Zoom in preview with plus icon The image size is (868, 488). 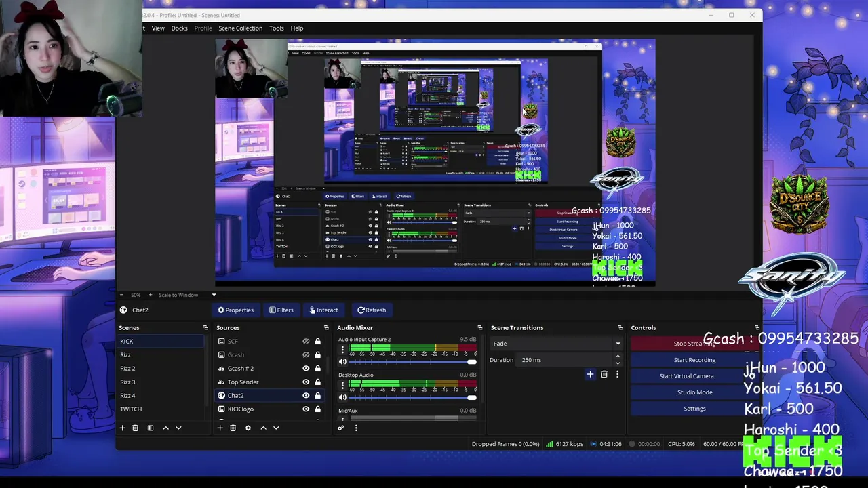[x=151, y=295]
